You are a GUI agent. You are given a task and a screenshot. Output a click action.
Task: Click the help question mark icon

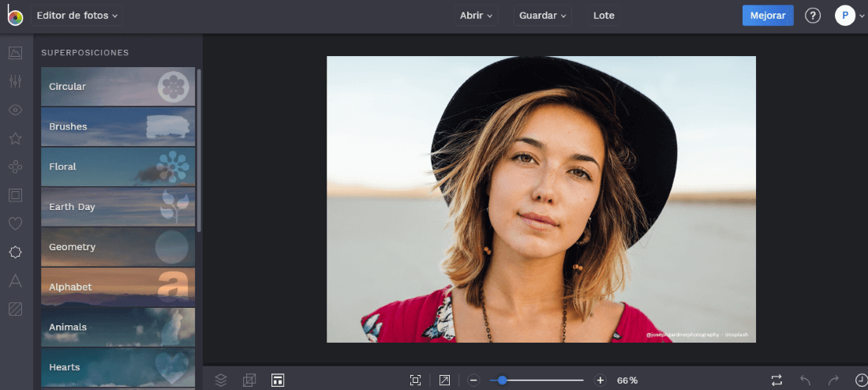(x=813, y=16)
